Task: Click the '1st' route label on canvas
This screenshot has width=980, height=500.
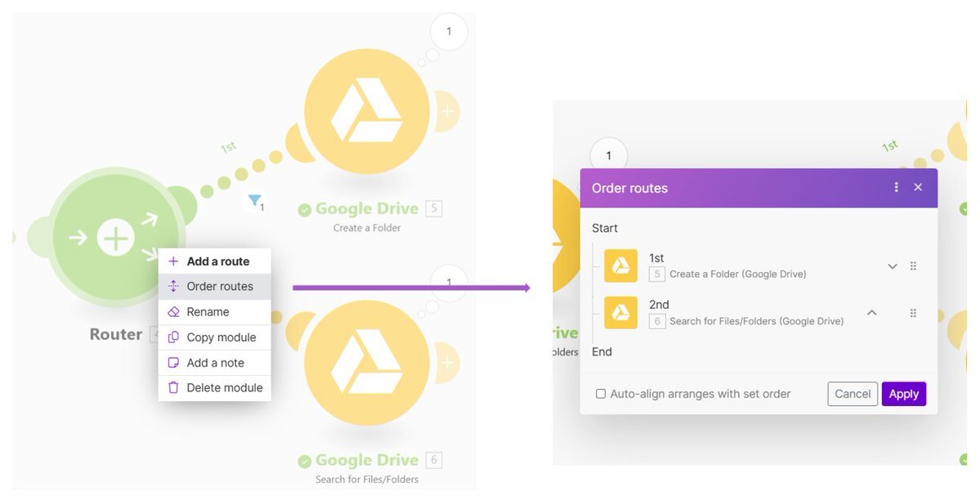Action: pyautogui.click(x=229, y=148)
